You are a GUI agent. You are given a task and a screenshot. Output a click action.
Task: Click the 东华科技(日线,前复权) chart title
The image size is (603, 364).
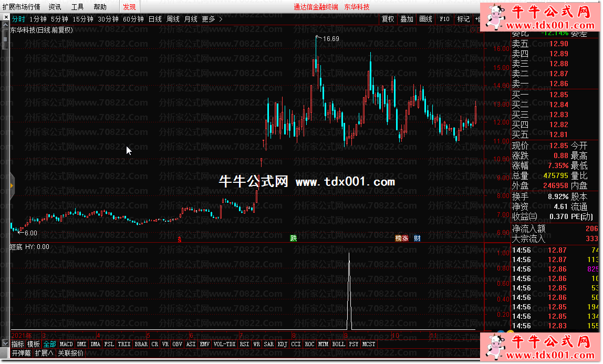41,30
